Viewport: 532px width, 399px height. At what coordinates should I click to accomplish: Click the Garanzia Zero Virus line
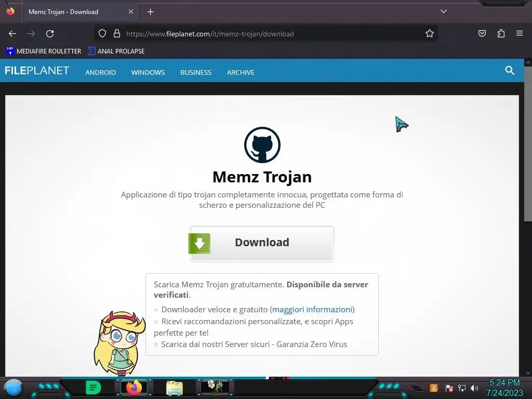254,344
